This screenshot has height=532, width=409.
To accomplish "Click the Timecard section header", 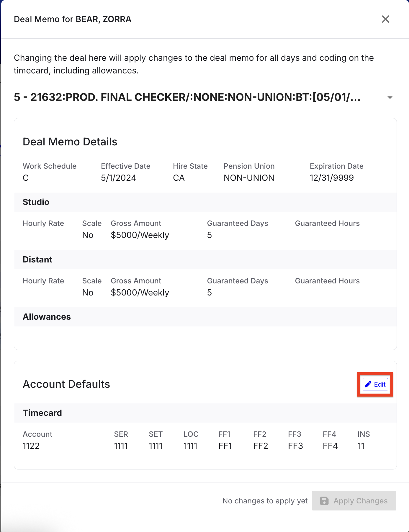I will tap(42, 413).
